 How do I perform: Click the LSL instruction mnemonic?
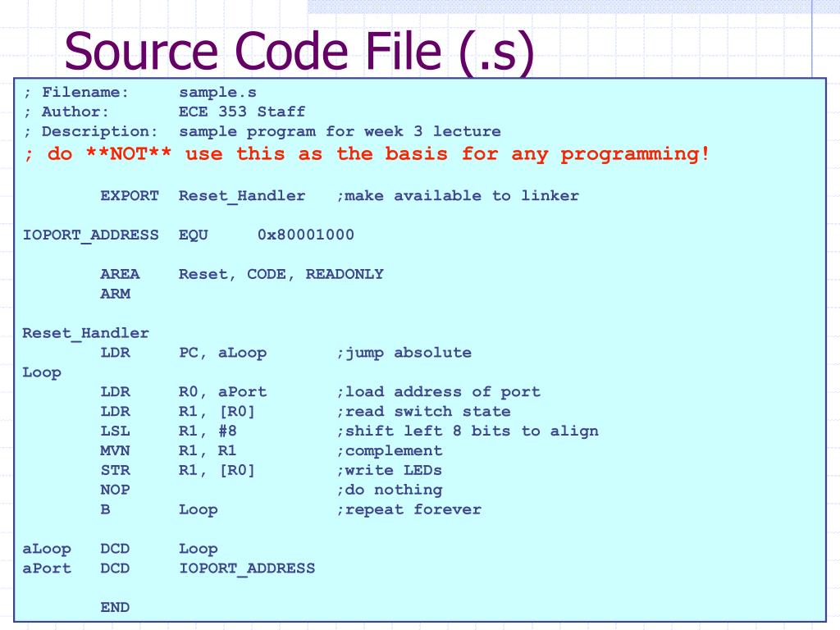[x=115, y=431]
